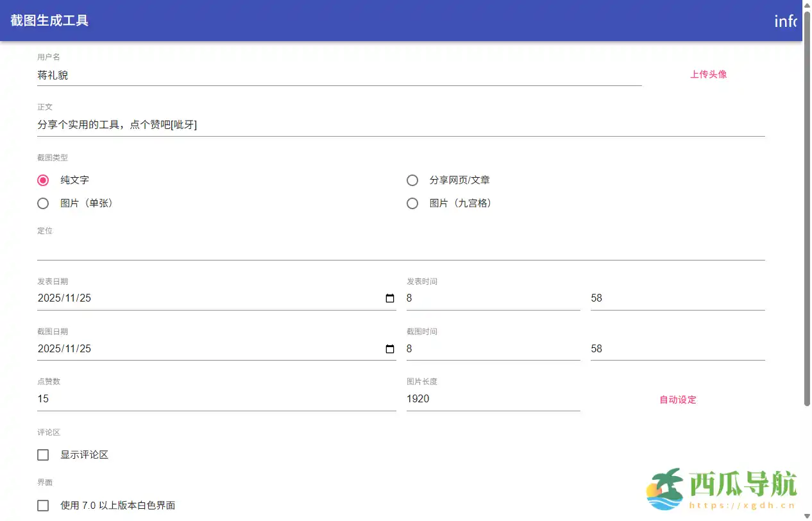The image size is (812, 521).
Task: Focus the 用户名 input showing 蒋礼貌
Action: coord(257,74)
